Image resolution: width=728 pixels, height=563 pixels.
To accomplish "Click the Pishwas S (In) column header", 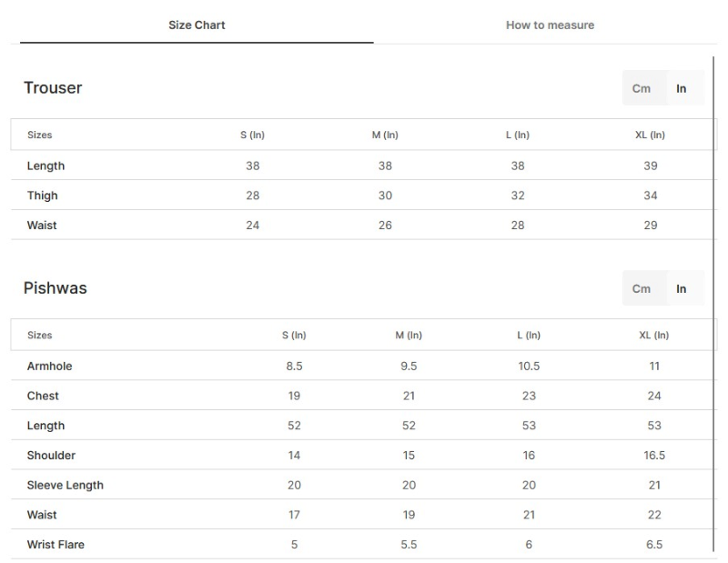I will (x=294, y=335).
